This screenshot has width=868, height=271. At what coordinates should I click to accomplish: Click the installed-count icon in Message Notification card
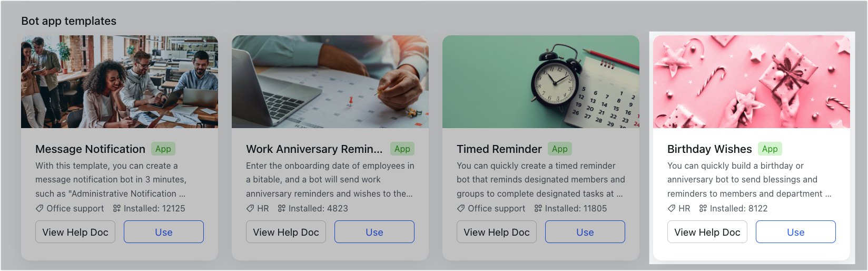click(x=117, y=208)
